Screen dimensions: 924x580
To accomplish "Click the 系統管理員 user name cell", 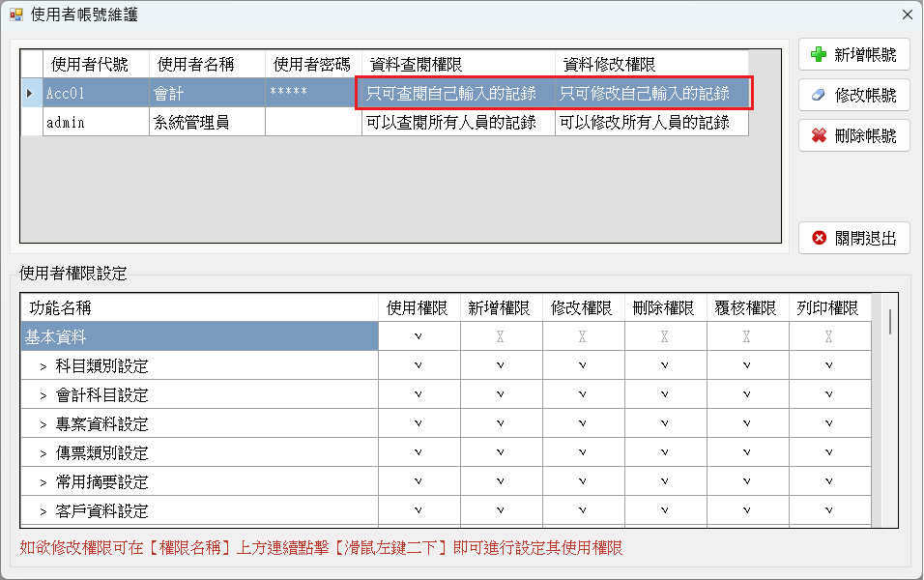I will pos(207,122).
